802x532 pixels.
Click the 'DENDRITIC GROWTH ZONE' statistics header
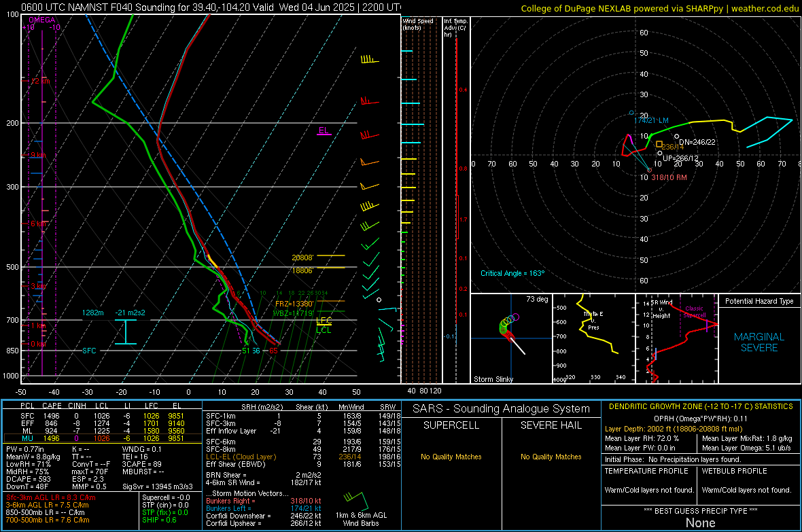pos(701,407)
